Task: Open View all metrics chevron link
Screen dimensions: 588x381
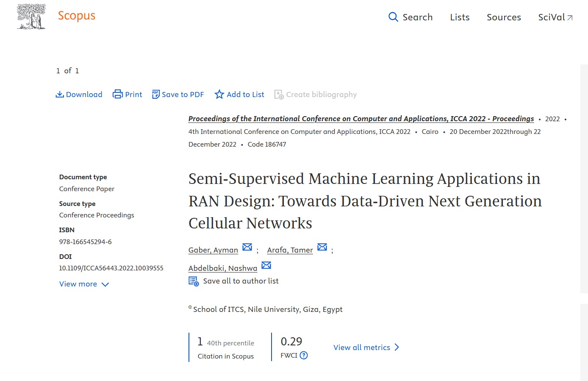Action: 366,348
